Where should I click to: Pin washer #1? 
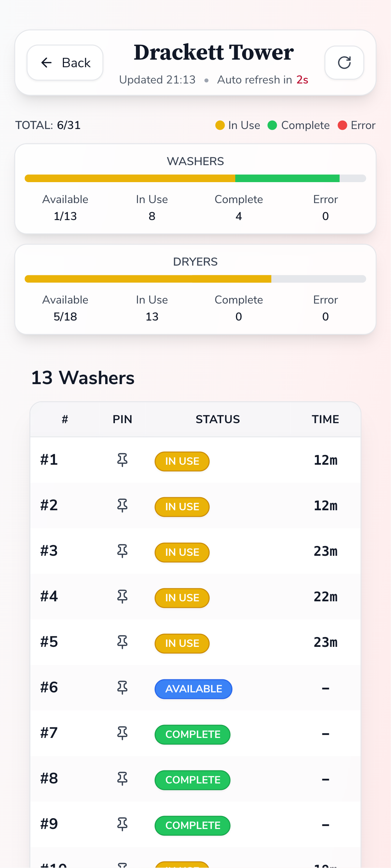[123, 460]
